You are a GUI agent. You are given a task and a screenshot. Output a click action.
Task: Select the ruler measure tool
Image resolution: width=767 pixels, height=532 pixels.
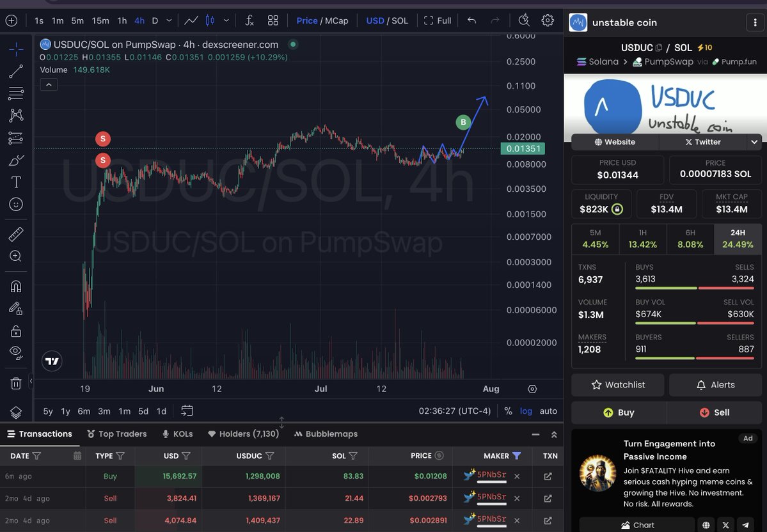15,234
